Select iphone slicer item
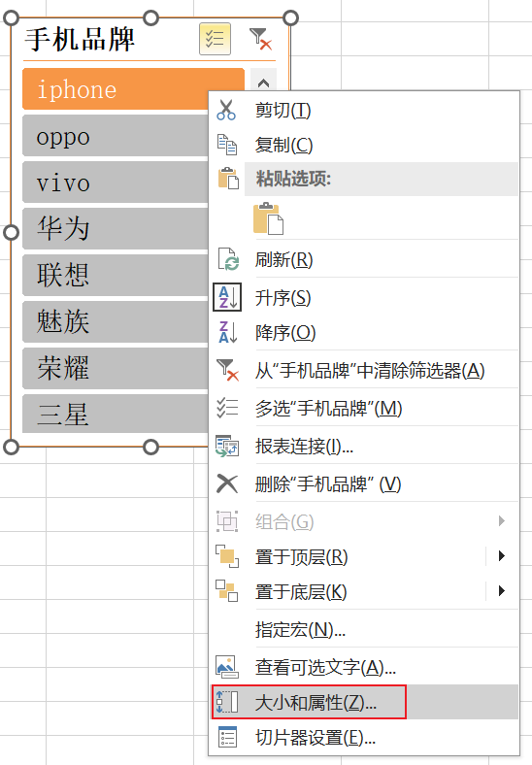 click(x=133, y=89)
